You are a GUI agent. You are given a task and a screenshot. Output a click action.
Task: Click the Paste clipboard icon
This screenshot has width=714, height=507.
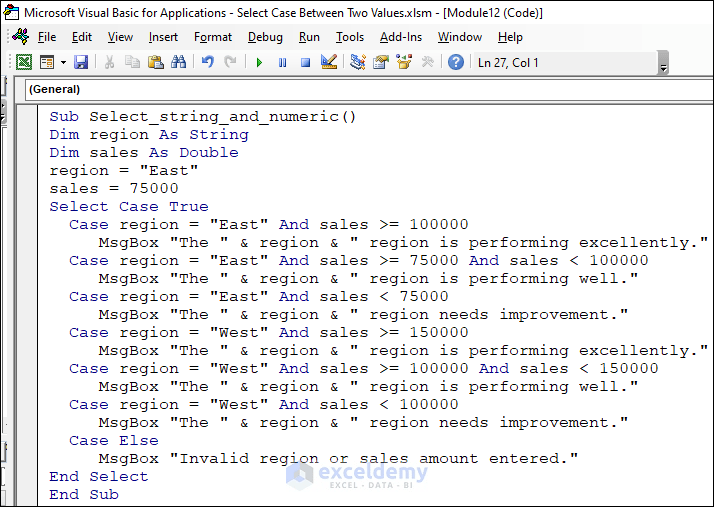coord(156,61)
